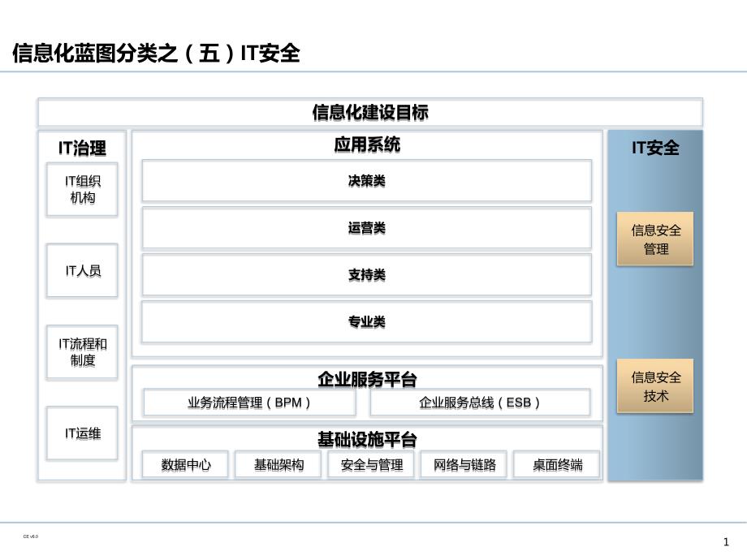Click the 企业服务平台 heading
This screenshot has width=747, height=560.
click(367, 380)
